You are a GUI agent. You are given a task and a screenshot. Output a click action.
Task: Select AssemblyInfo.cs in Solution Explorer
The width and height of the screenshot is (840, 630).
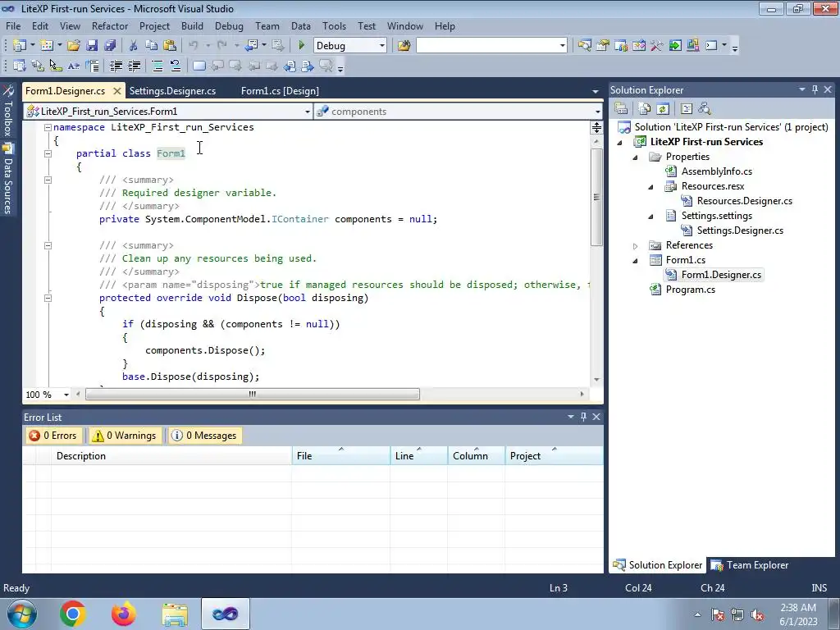(716, 171)
